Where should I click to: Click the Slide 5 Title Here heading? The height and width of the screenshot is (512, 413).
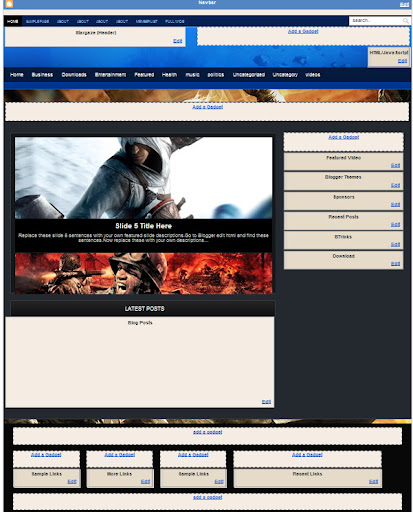point(143,226)
